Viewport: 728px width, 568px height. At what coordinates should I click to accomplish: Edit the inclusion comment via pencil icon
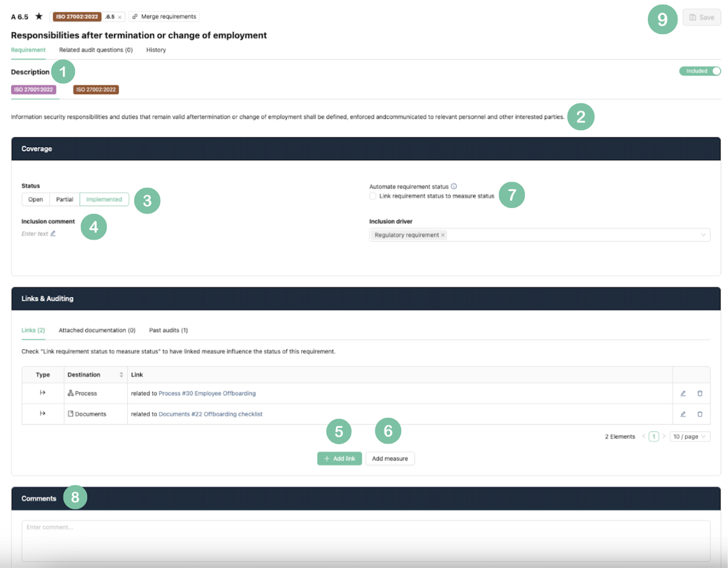(x=53, y=234)
